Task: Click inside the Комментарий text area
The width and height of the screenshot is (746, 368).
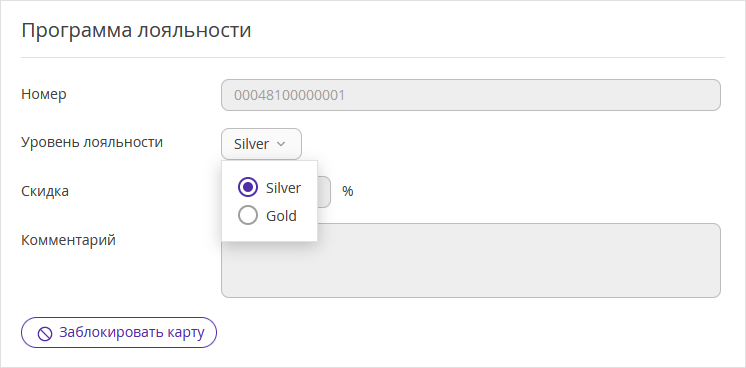Action: (471, 261)
